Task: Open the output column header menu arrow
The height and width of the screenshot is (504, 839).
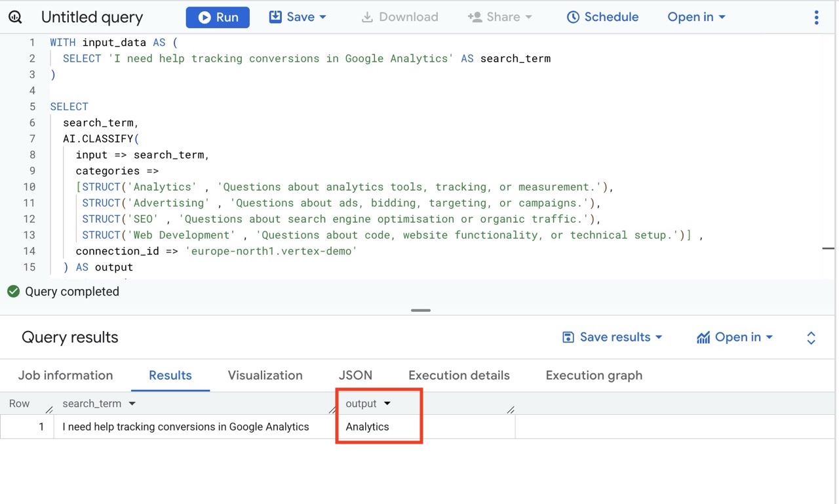Action: [x=387, y=404]
